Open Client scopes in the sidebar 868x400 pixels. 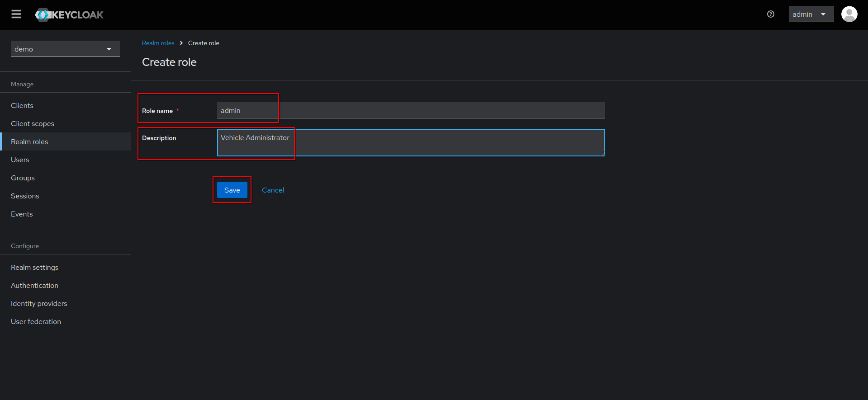click(66, 123)
